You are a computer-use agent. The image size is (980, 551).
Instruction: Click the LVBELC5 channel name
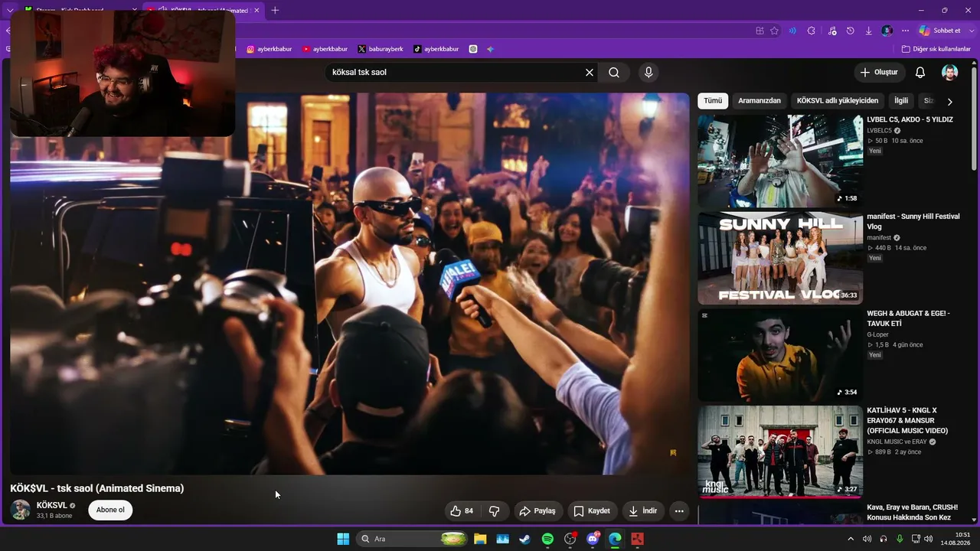pos(879,131)
